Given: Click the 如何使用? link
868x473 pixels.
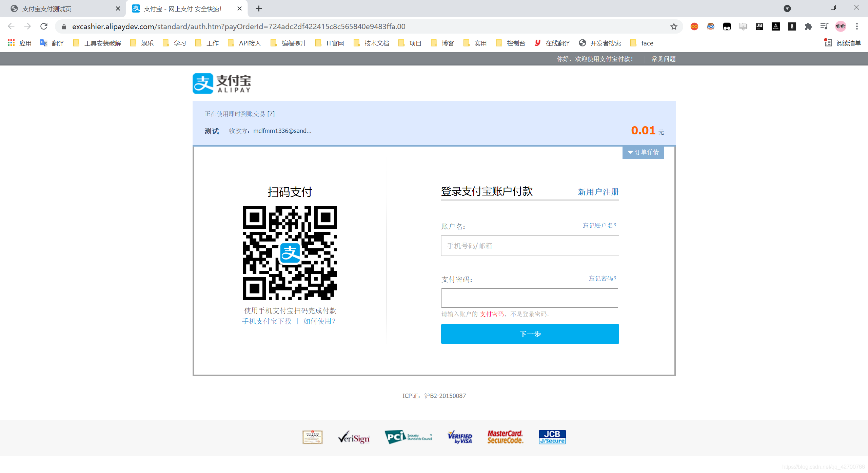Looking at the screenshot, I should point(319,321).
